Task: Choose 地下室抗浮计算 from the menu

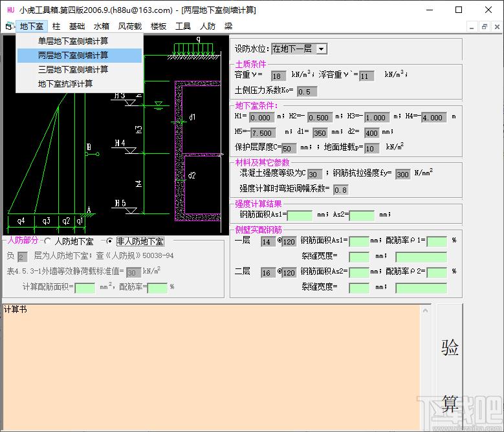Action: click(80, 83)
